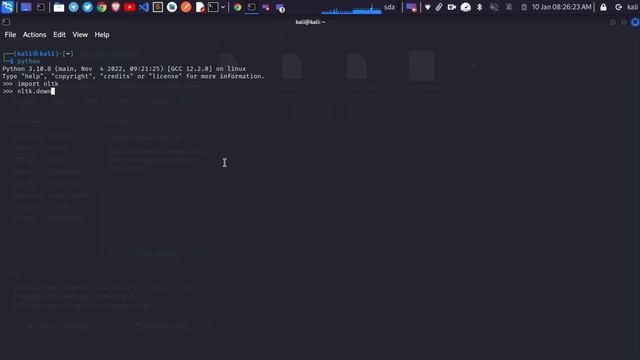640x360 pixels.
Task: Select the active terminal window task button
Action: click(x=252, y=7)
